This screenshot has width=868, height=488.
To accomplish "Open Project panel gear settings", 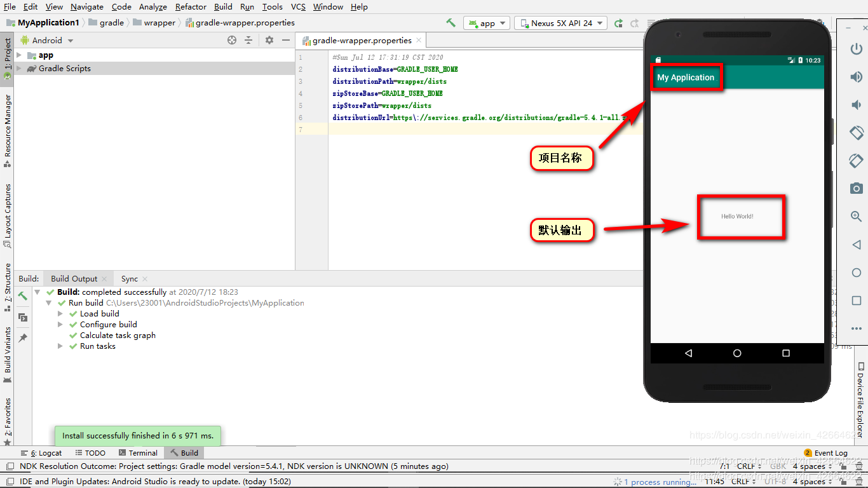I will [x=269, y=40].
